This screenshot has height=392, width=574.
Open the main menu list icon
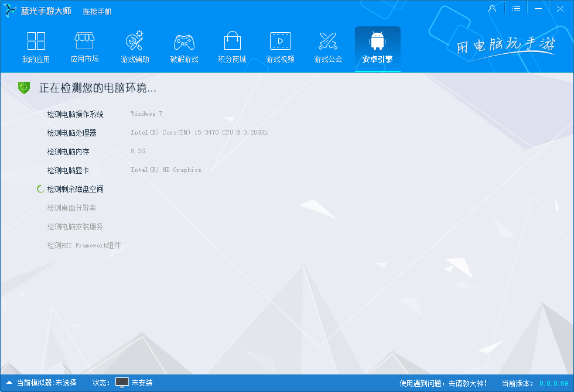click(x=516, y=9)
